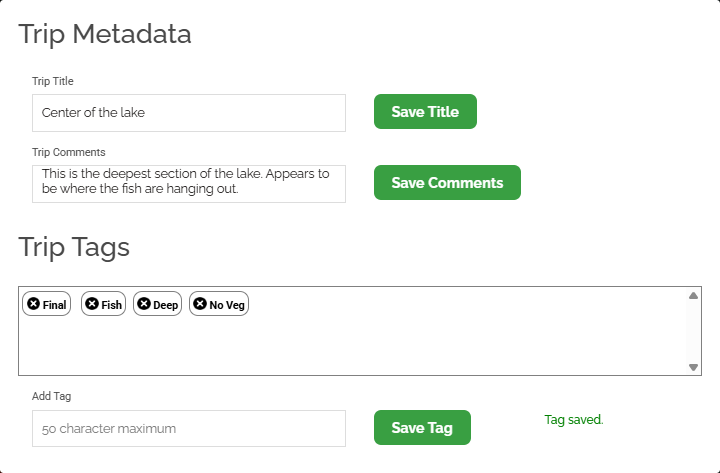Focus the Add Tag input box
The width and height of the screenshot is (720, 473).
pos(189,428)
